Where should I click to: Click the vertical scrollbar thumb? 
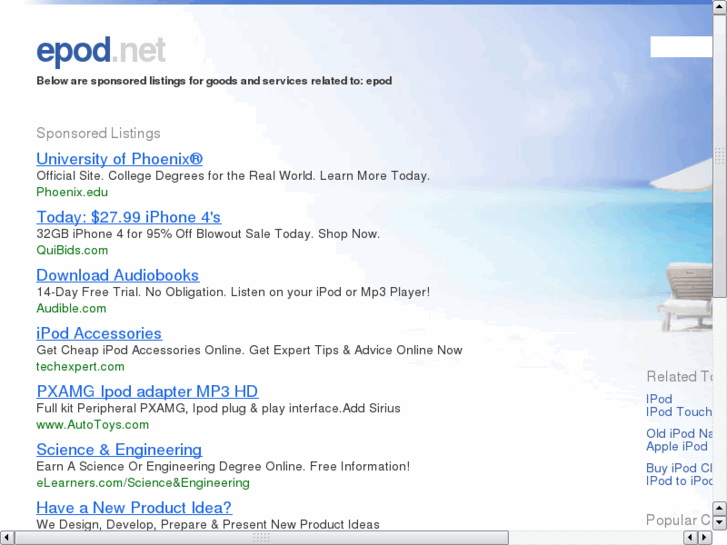(720, 156)
